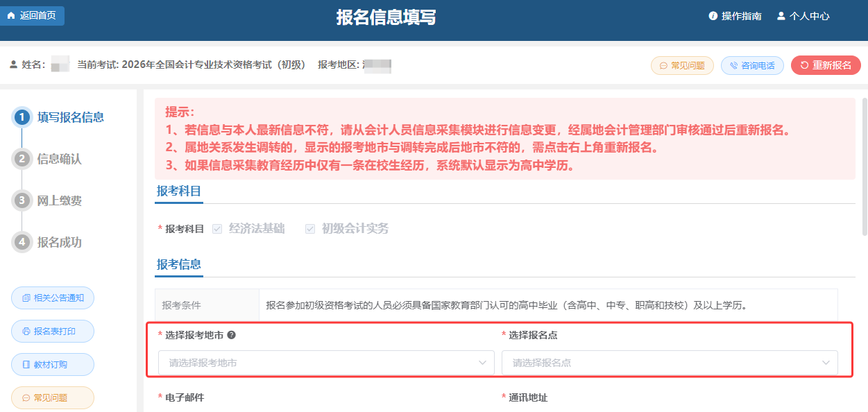Select the 填写报名信息 step

pyautogui.click(x=70, y=117)
